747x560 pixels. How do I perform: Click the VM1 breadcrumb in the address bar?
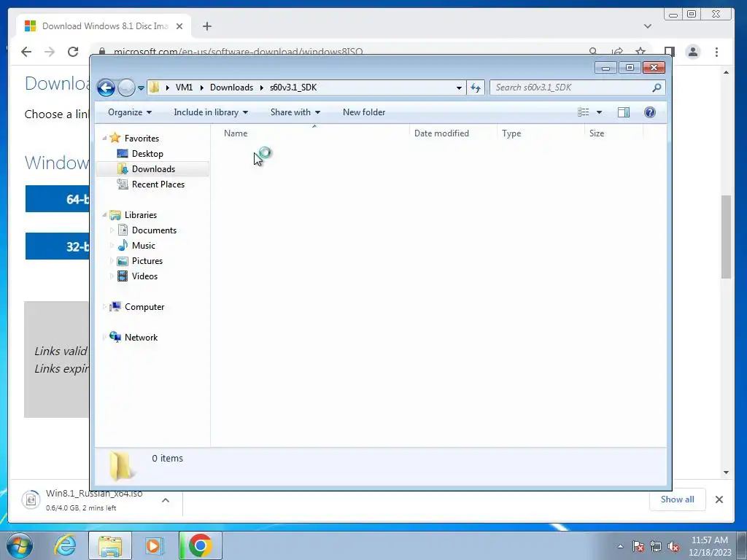point(184,87)
